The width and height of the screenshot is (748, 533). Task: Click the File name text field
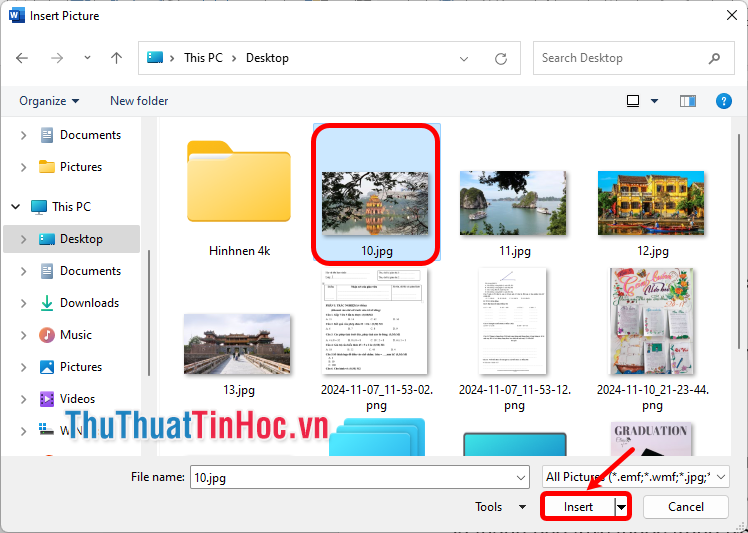tap(353, 477)
